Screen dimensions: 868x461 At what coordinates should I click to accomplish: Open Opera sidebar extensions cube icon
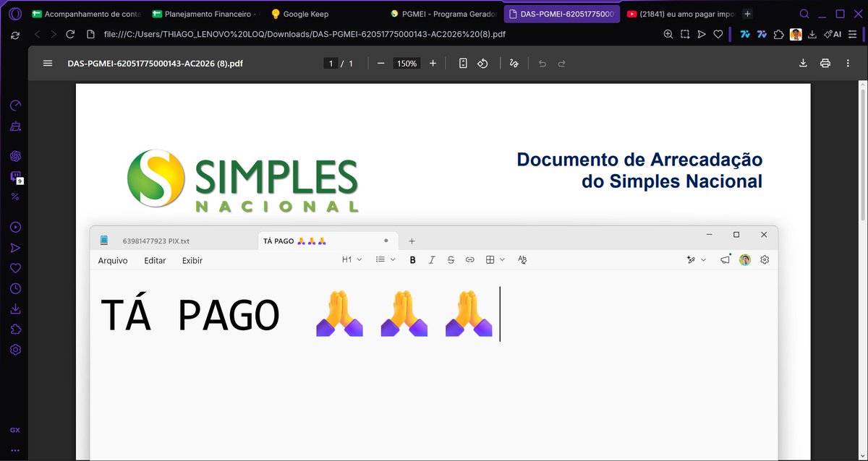click(15, 329)
